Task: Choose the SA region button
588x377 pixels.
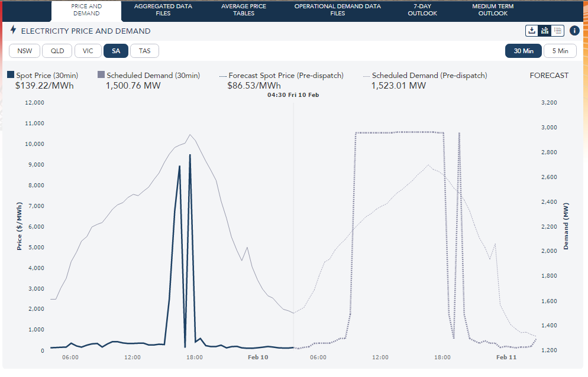Action: (x=116, y=51)
